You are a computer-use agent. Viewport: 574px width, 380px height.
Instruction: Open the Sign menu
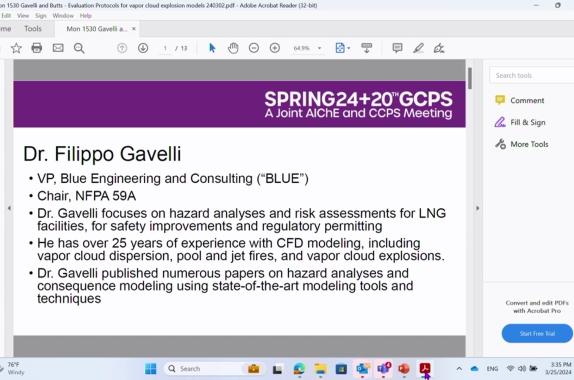41,16
